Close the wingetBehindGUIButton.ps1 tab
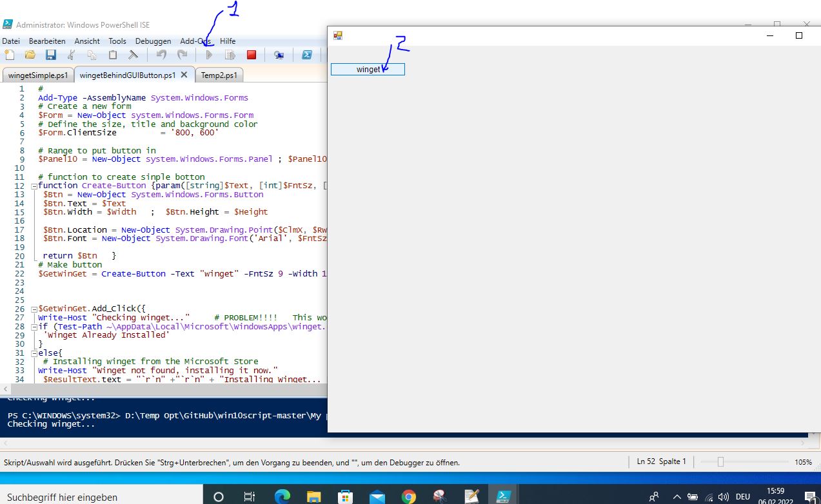This screenshot has width=821, height=504. (x=184, y=75)
